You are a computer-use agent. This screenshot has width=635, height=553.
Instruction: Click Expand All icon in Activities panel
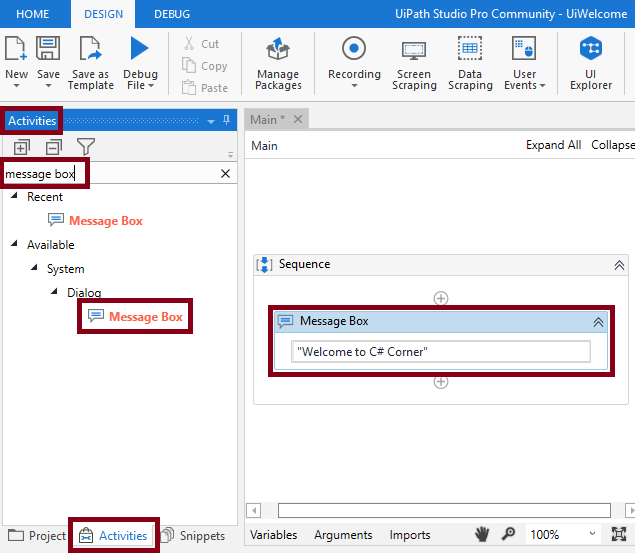click(21, 147)
